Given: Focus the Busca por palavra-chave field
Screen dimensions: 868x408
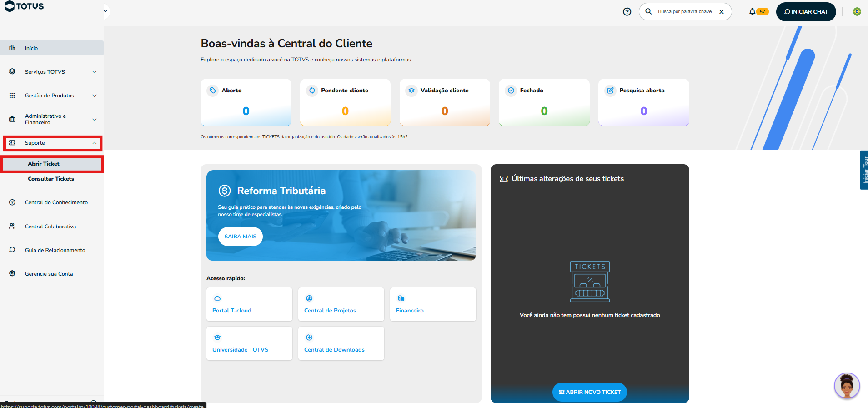Looking at the screenshot, I should 685,12.
